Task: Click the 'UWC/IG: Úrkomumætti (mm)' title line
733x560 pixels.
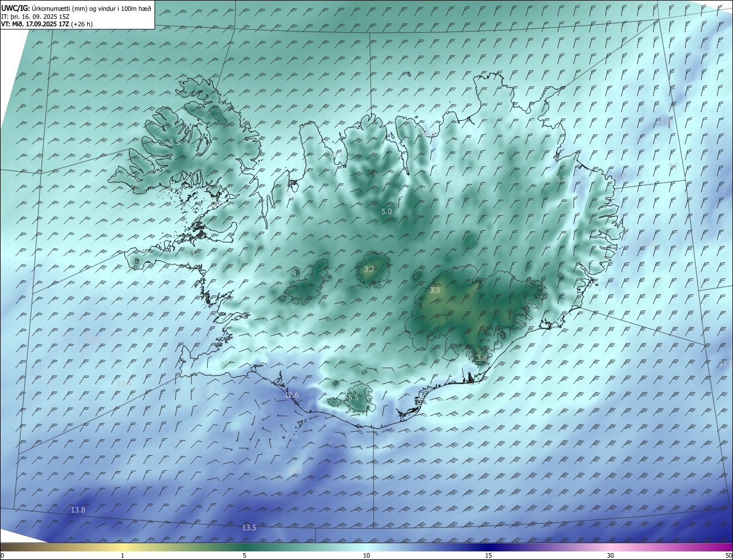Action: click(x=76, y=8)
